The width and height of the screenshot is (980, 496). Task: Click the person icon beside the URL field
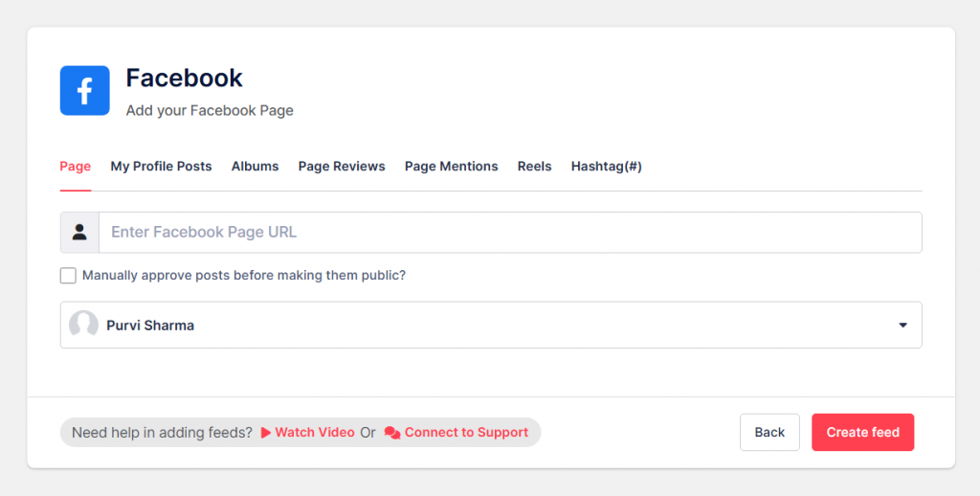(x=79, y=233)
